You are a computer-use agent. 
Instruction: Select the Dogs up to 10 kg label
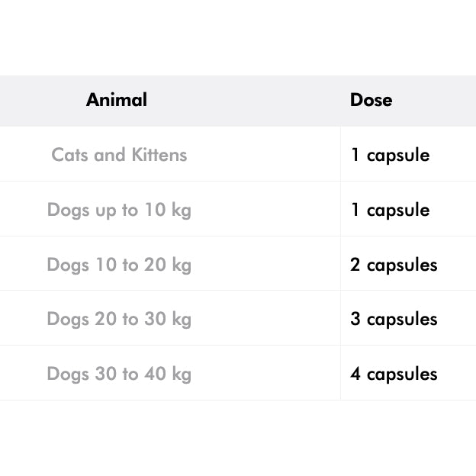[119, 210]
